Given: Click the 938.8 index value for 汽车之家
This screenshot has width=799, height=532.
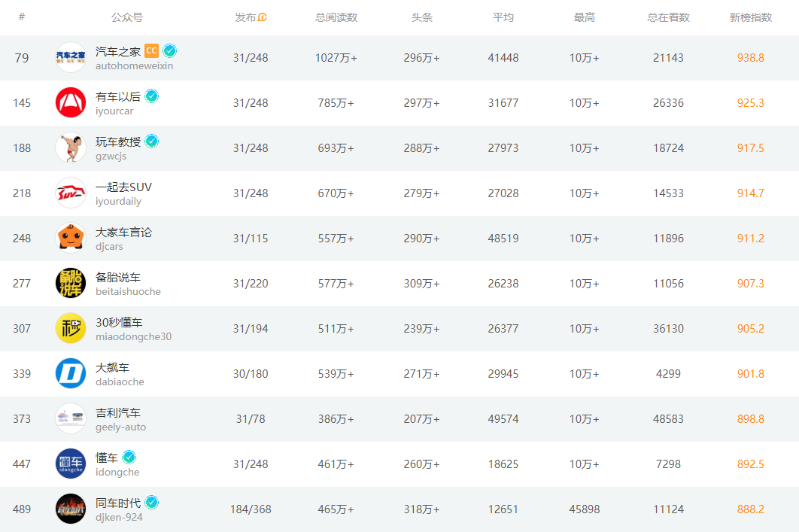Looking at the screenshot, I should (x=750, y=58).
